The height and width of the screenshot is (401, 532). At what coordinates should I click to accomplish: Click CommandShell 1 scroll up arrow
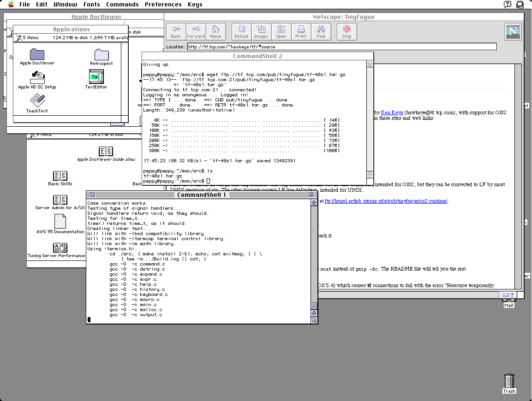click(314, 202)
